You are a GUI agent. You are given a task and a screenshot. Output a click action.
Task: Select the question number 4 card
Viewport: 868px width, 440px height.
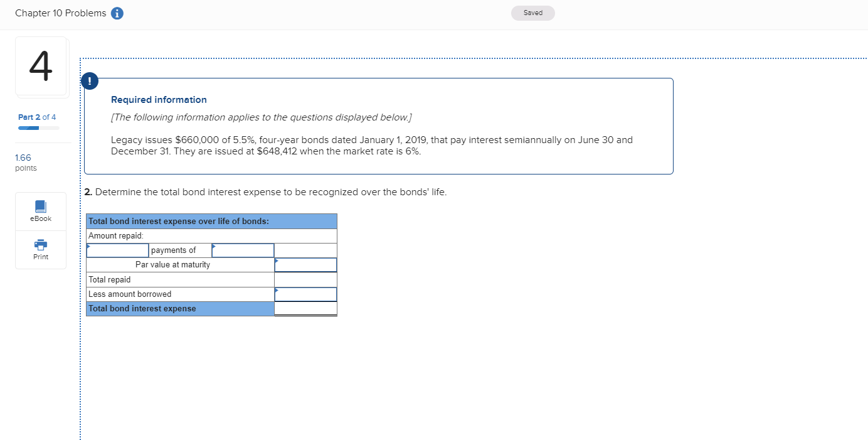click(x=41, y=67)
